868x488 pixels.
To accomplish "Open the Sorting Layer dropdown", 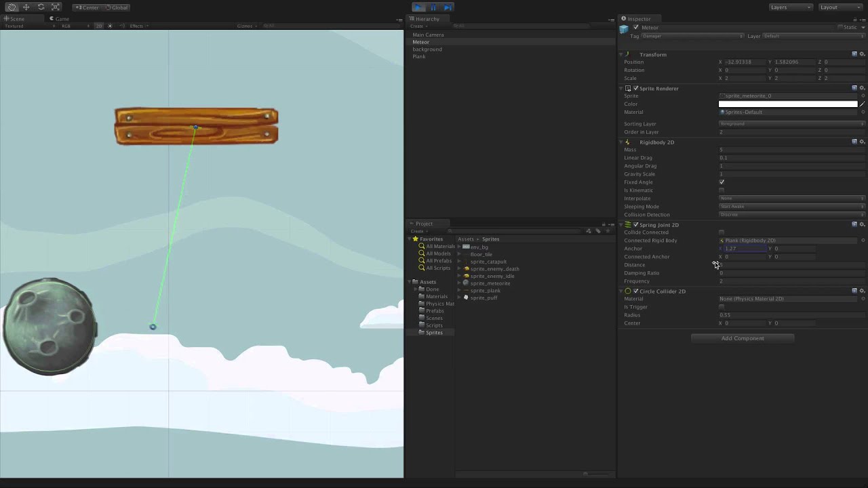I will point(791,124).
